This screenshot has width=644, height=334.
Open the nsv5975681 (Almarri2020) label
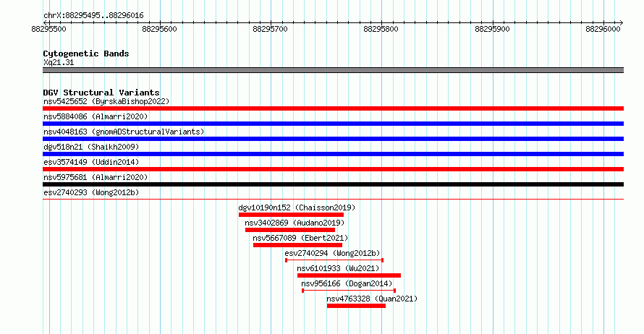tap(96, 177)
